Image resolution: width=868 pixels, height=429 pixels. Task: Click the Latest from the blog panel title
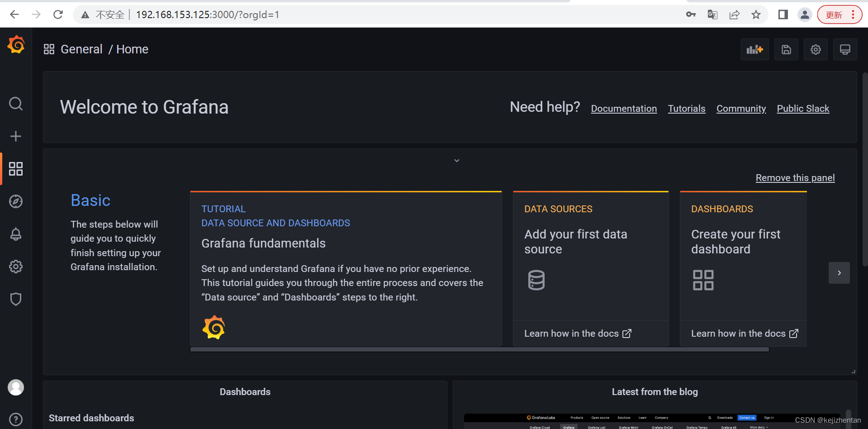click(655, 392)
